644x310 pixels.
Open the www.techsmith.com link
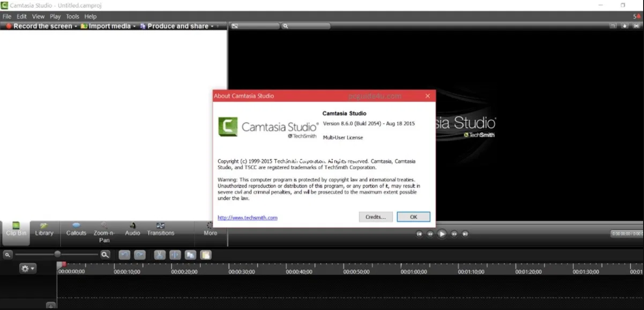pos(247,218)
